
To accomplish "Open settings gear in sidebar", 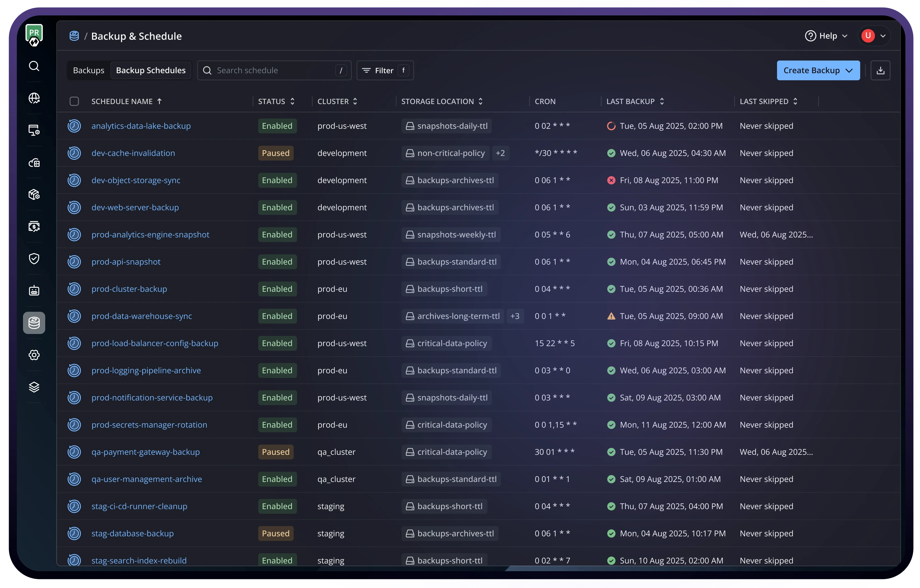I will pyautogui.click(x=34, y=355).
